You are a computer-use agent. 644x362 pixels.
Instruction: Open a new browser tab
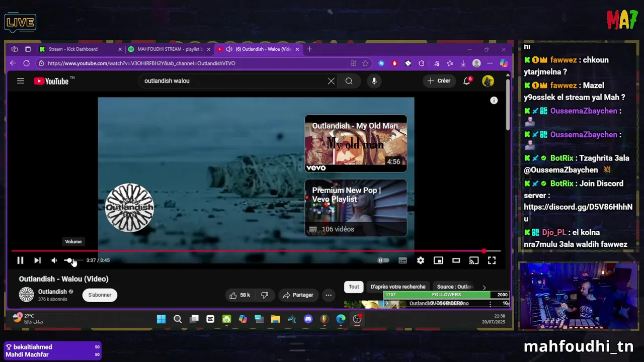(x=309, y=49)
